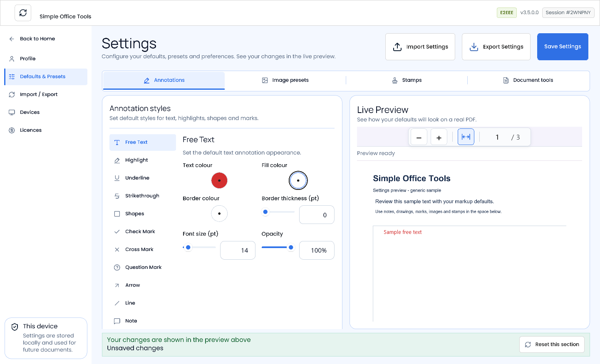Screen dimensions: 600x364
Task: Click the Opacity slider
Action: point(278,247)
